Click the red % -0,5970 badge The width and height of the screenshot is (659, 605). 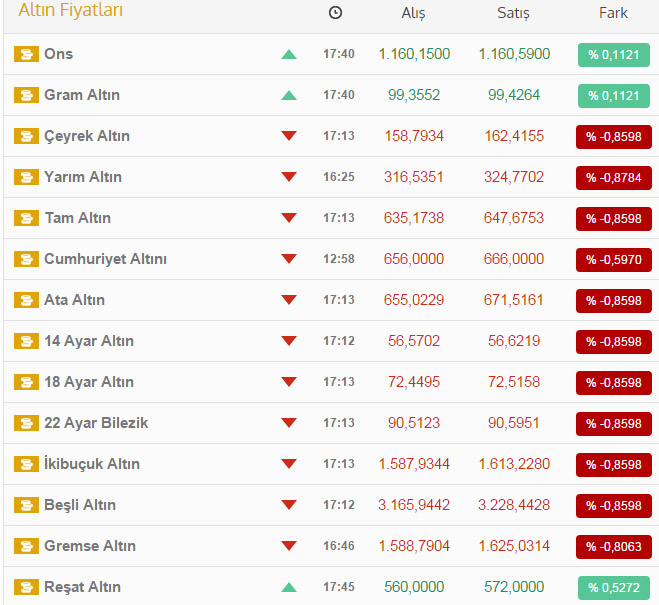(x=613, y=259)
